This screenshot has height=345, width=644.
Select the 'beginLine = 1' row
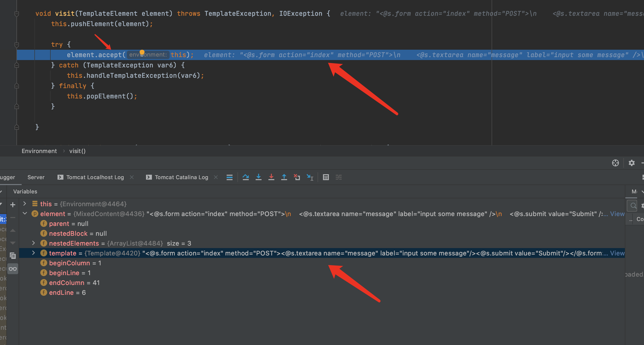pos(322,273)
